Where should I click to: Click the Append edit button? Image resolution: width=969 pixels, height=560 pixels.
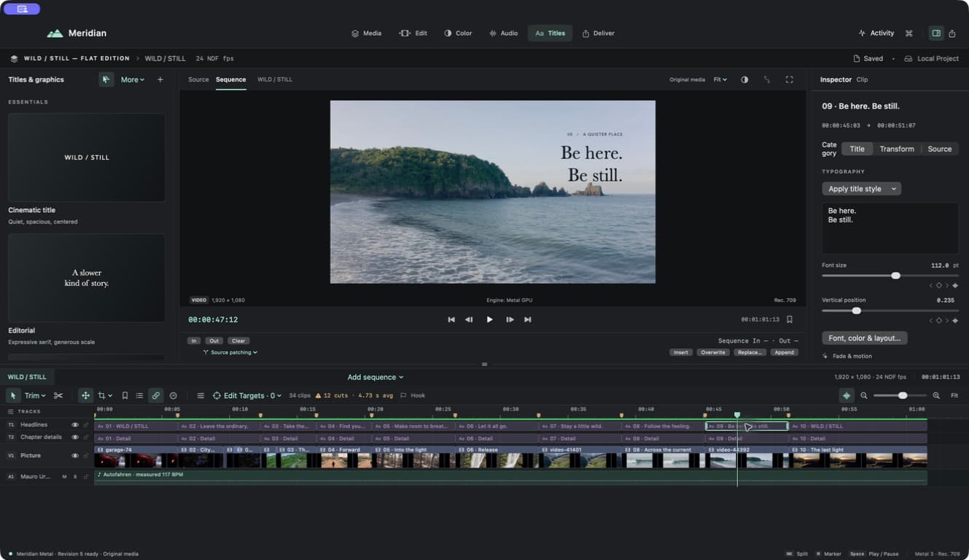click(784, 352)
